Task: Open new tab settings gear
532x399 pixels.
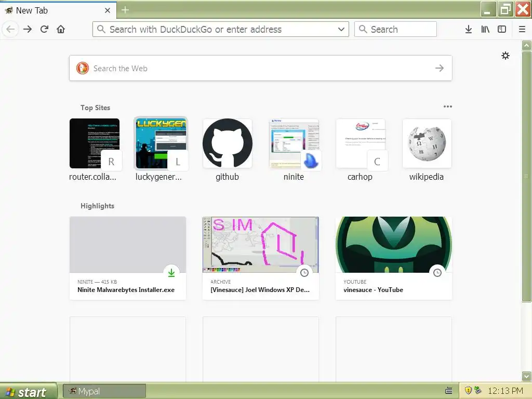Action: [506, 56]
